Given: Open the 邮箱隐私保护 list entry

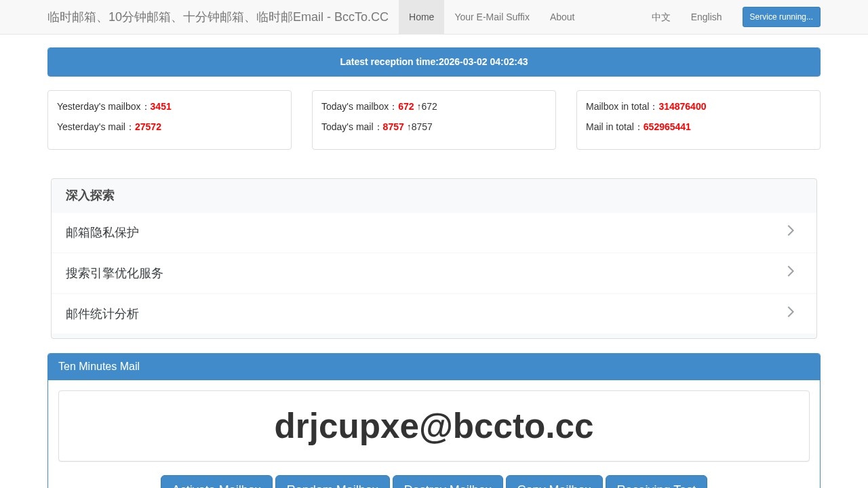Looking at the screenshot, I should (102, 232).
